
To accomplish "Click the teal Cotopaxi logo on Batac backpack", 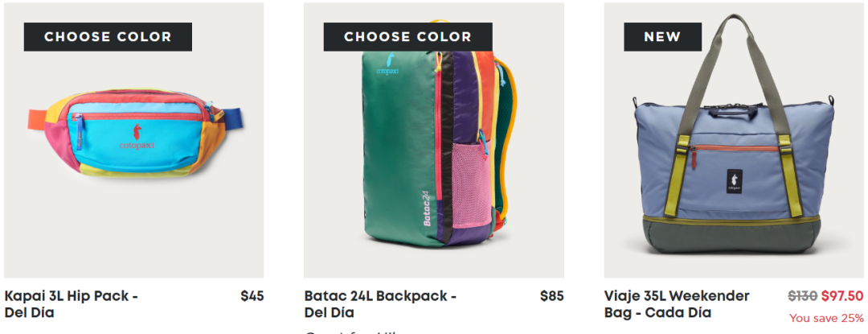I will click(x=388, y=64).
